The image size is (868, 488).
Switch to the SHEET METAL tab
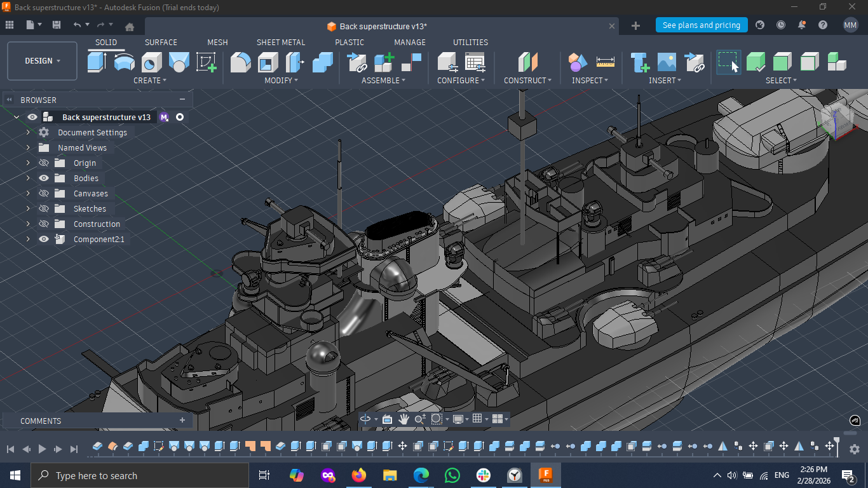pyautogui.click(x=281, y=43)
